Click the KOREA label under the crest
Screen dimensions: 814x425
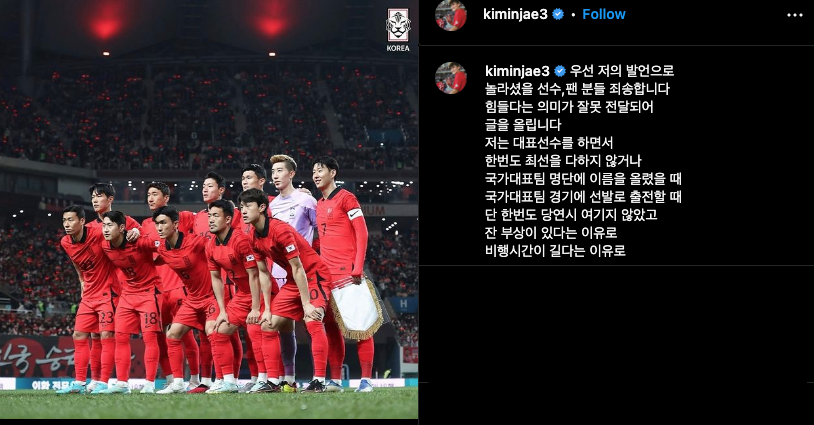(x=398, y=48)
